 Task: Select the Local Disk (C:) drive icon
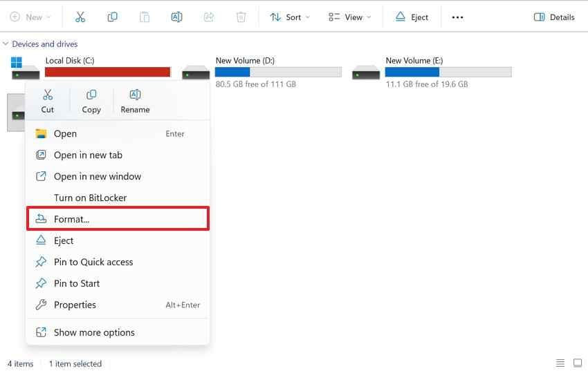tap(25, 68)
